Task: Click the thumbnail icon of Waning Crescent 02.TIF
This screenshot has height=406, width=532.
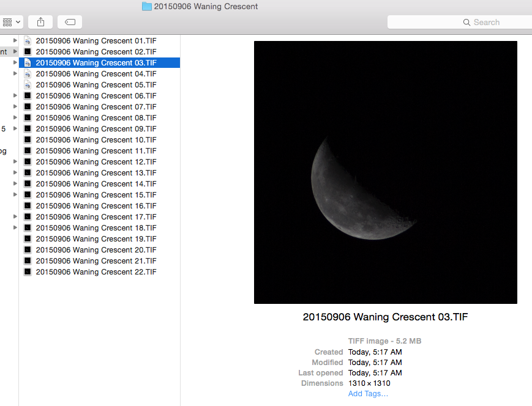Action: 28,51
